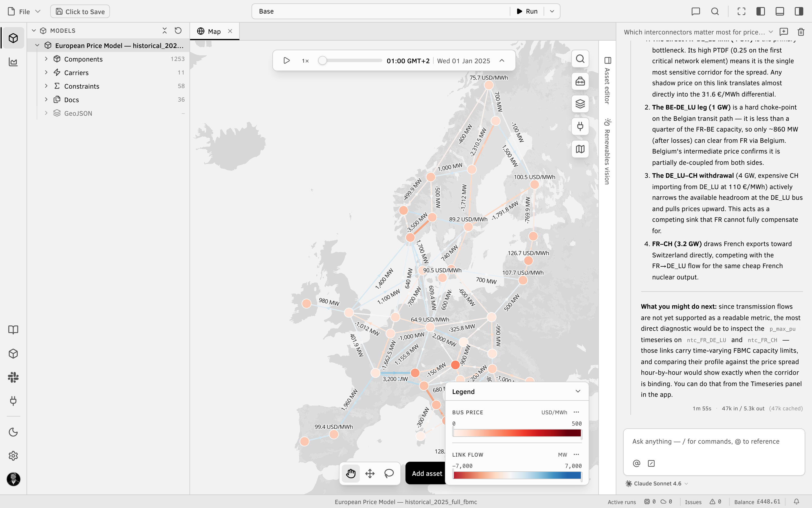The height and width of the screenshot is (508, 812).
Task: Open Claude Sonnet 4.6 model selector
Action: point(657,483)
